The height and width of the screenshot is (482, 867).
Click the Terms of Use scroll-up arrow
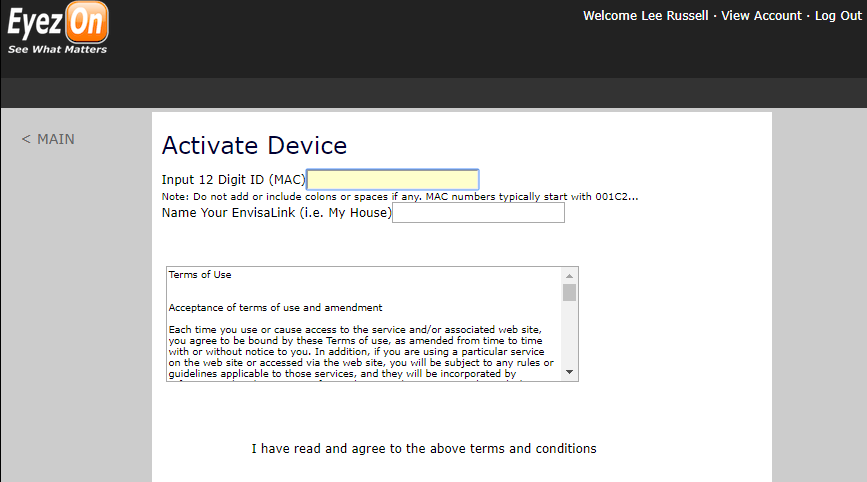pyautogui.click(x=570, y=276)
